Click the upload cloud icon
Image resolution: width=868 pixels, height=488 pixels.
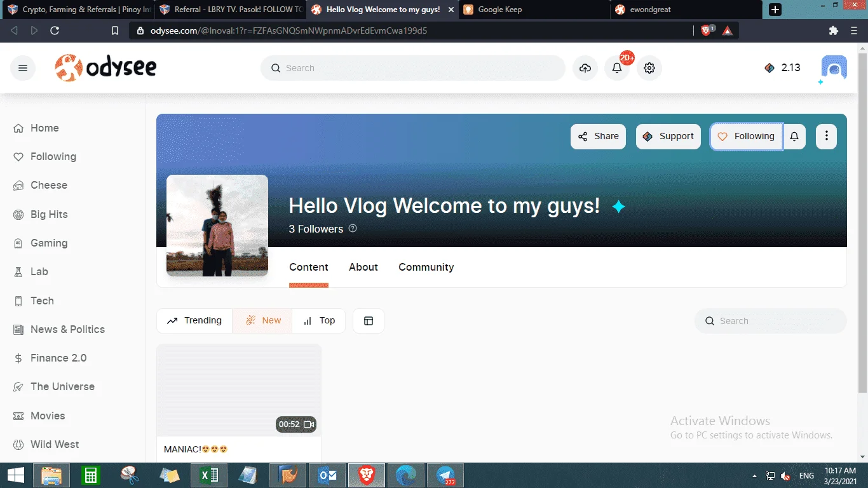(x=585, y=68)
